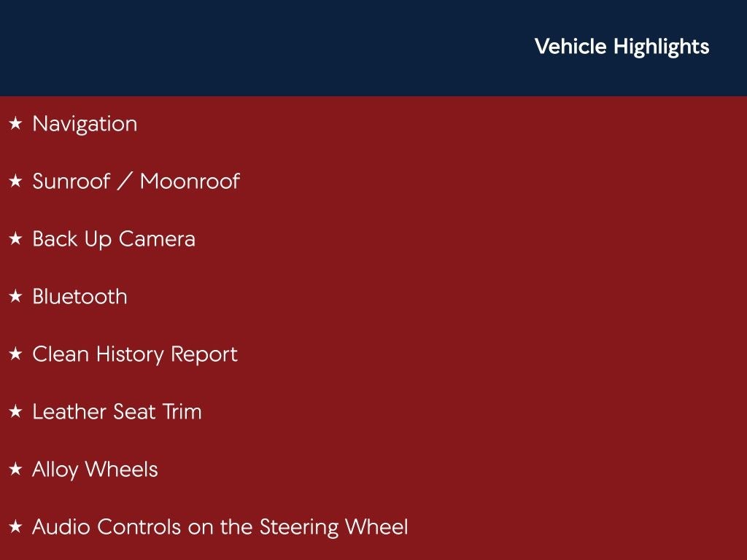
Task: Click the Clean History Report star
Action: click(x=15, y=354)
